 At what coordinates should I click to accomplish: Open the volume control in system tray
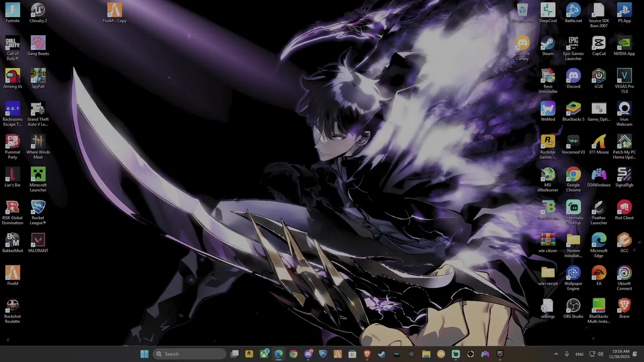point(600,354)
